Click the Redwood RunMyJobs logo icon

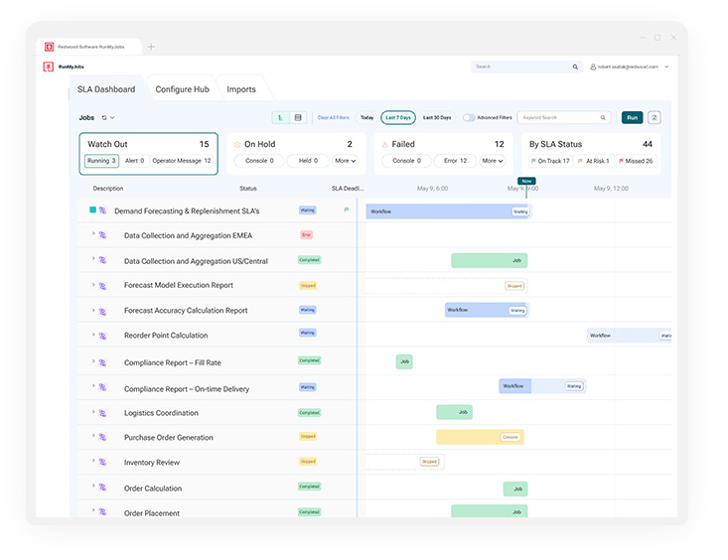point(48,67)
